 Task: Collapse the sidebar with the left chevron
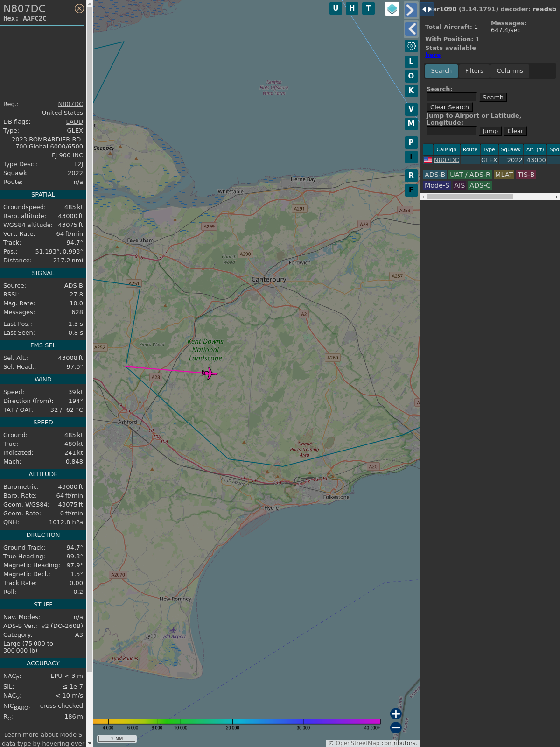tap(411, 29)
